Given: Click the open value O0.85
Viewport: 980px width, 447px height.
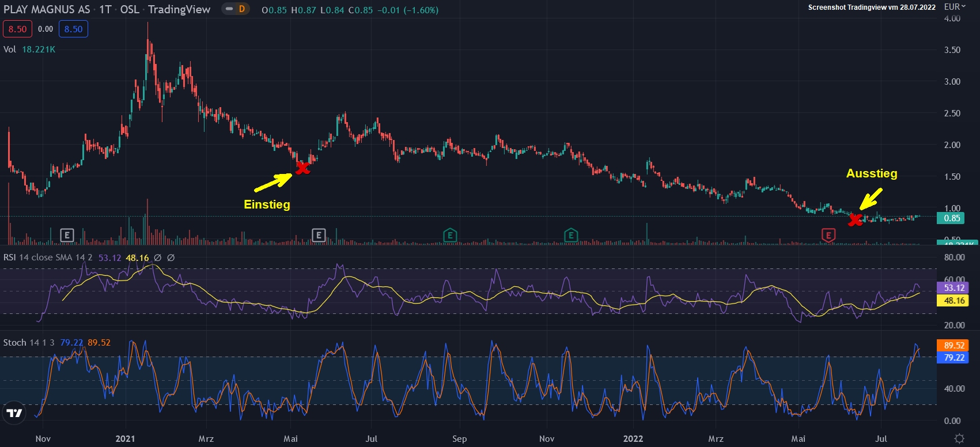Looking at the screenshot, I should (274, 10).
